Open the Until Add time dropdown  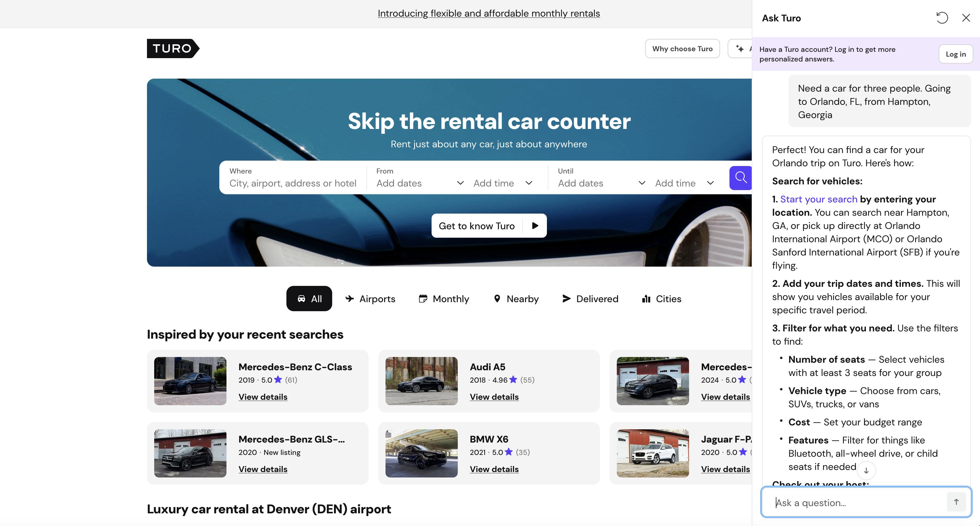tap(684, 183)
